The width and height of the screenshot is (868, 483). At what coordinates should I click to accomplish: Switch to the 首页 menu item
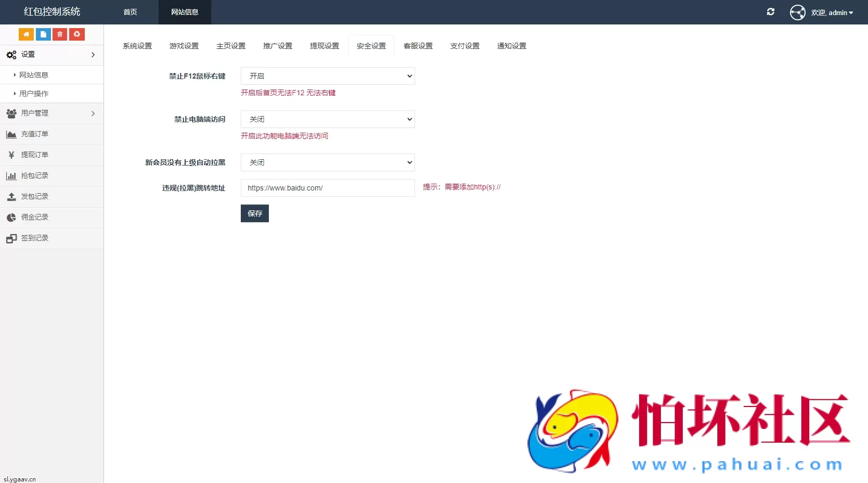[129, 12]
